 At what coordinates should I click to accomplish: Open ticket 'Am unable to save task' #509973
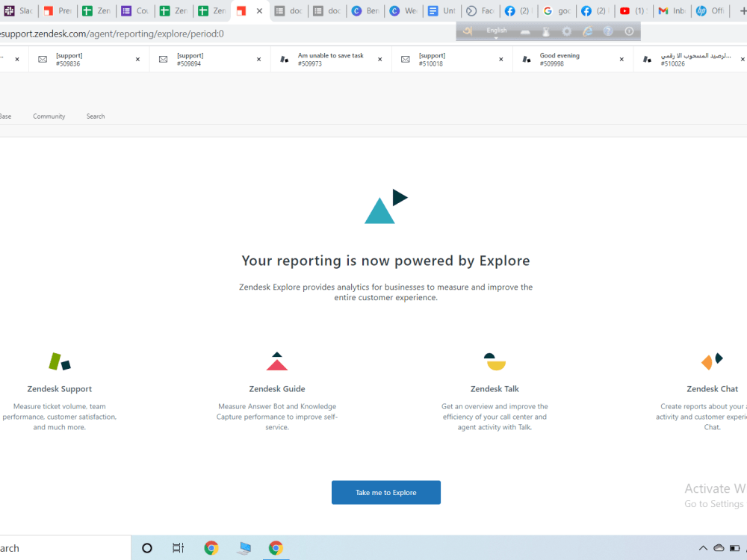pyautogui.click(x=331, y=60)
